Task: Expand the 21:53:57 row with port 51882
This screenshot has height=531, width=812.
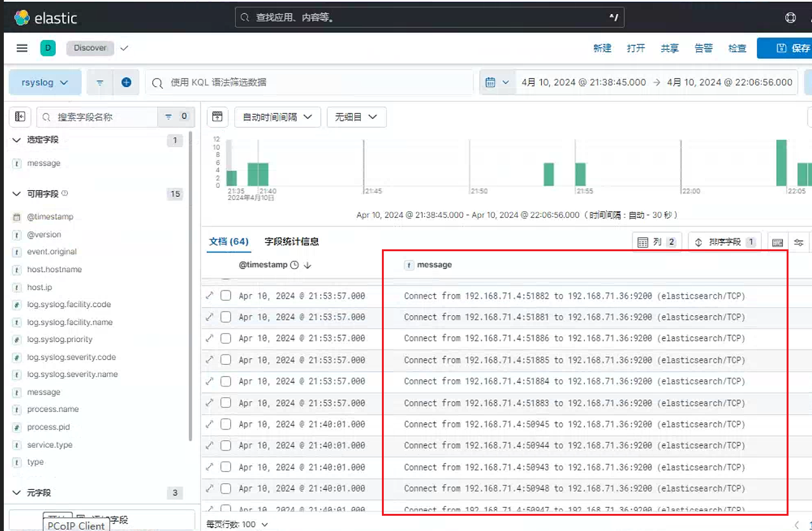Action: 209,296
